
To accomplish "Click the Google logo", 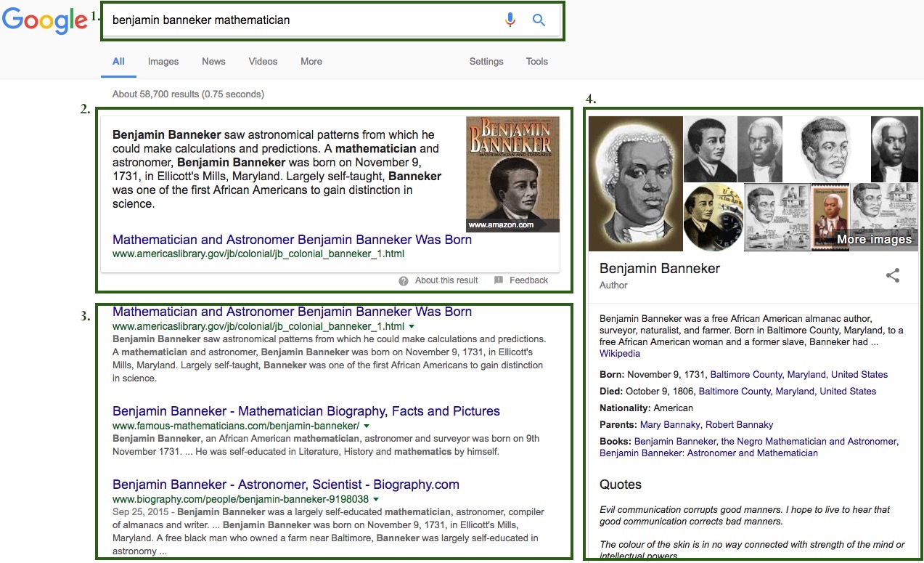I will 44,20.
